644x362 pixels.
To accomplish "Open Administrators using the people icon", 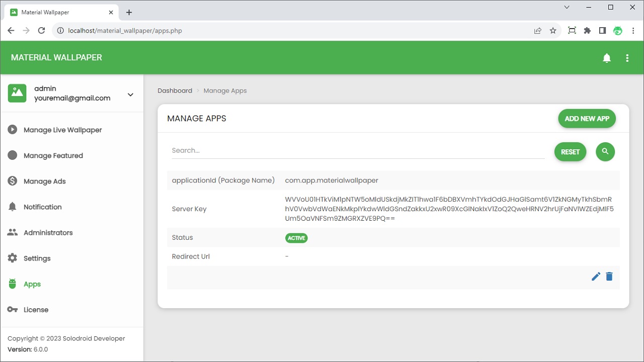I will click(12, 232).
